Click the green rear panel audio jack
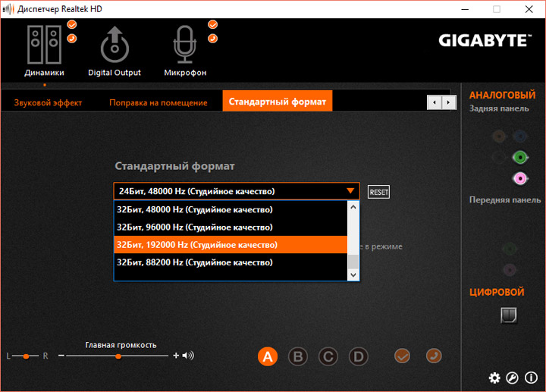 pyautogui.click(x=520, y=158)
